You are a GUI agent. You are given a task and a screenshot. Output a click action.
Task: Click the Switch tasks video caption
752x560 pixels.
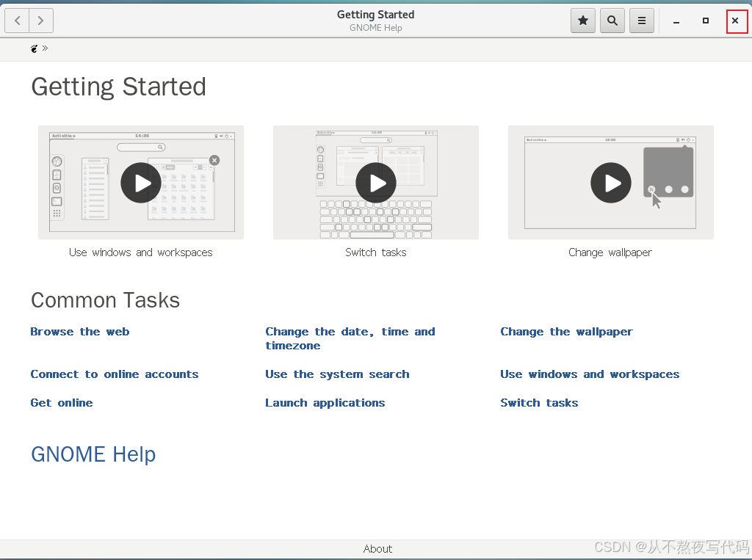[375, 252]
